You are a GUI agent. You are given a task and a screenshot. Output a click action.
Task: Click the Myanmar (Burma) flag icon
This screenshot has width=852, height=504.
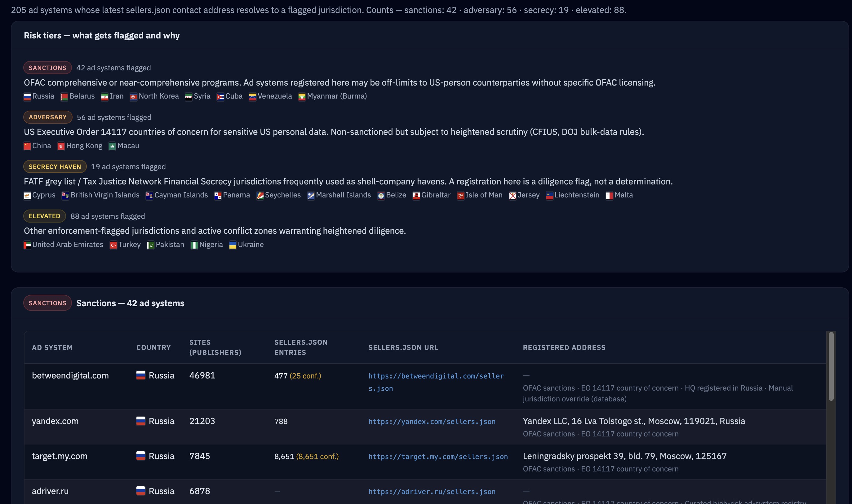tap(302, 97)
